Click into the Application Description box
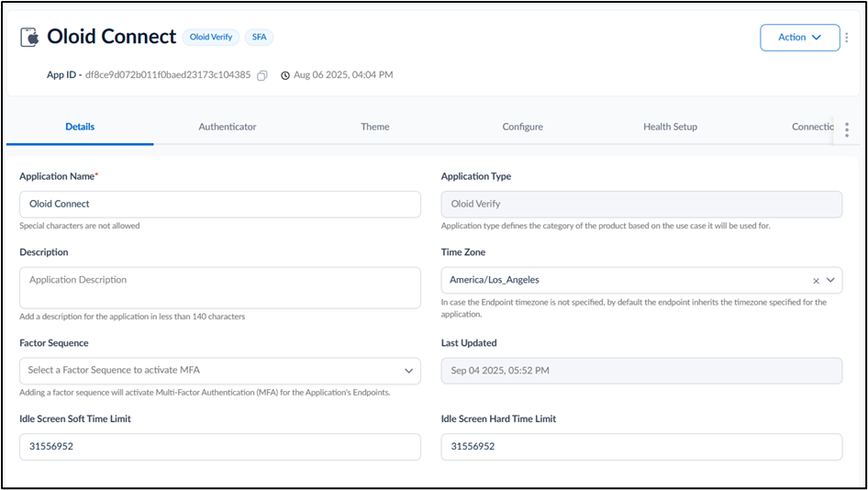The width and height of the screenshot is (868, 490). (x=220, y=287)
